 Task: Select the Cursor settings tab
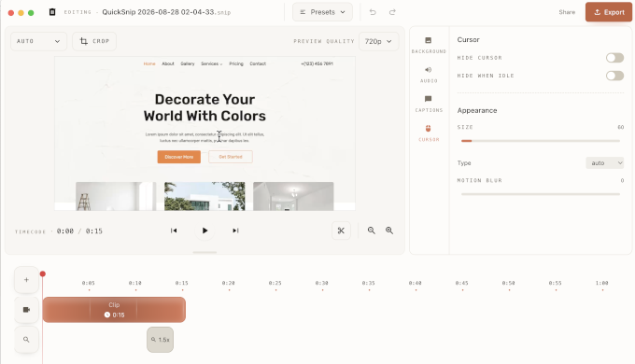(x=429, y=133)
